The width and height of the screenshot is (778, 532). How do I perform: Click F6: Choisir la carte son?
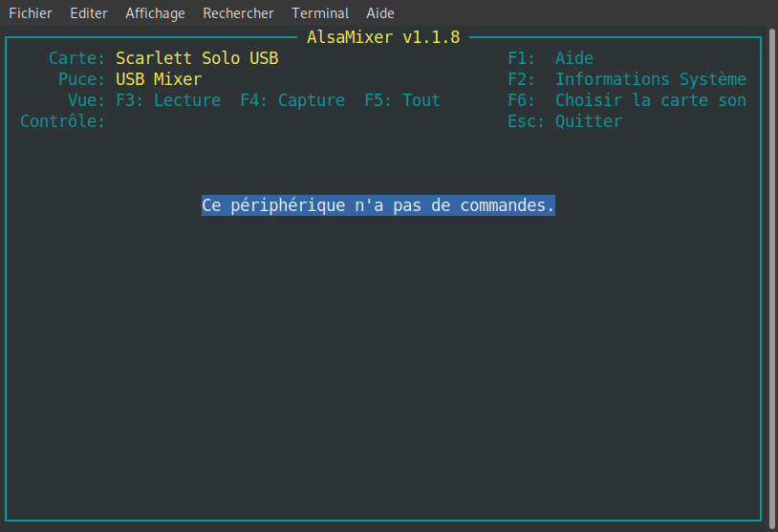tap(627, 100)
